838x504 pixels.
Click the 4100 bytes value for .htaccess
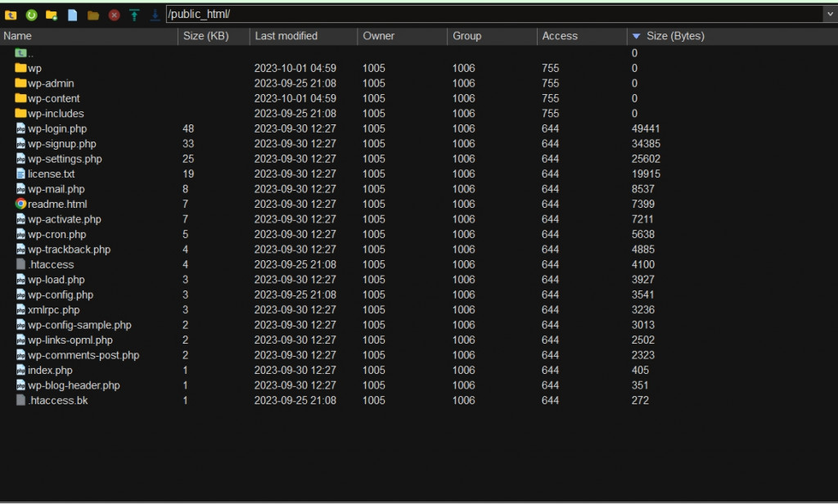[x=643, y=264]
